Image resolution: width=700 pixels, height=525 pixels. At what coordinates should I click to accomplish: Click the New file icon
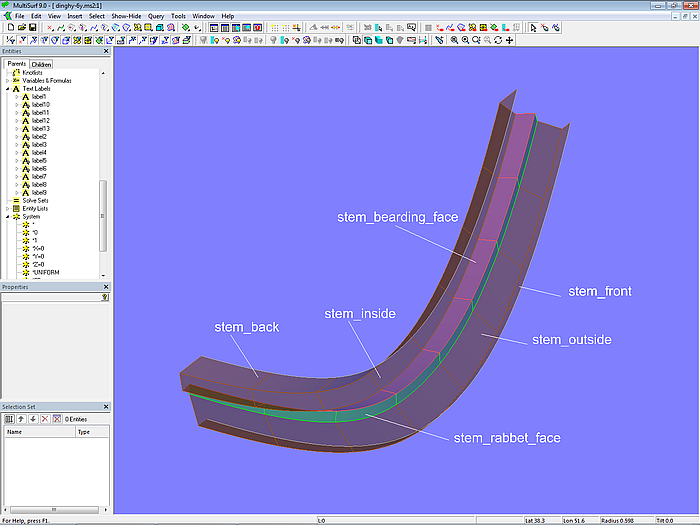10,28
